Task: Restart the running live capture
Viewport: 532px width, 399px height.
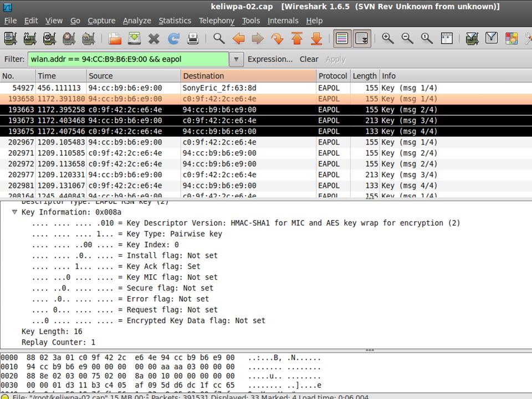Action: (89, 38)
